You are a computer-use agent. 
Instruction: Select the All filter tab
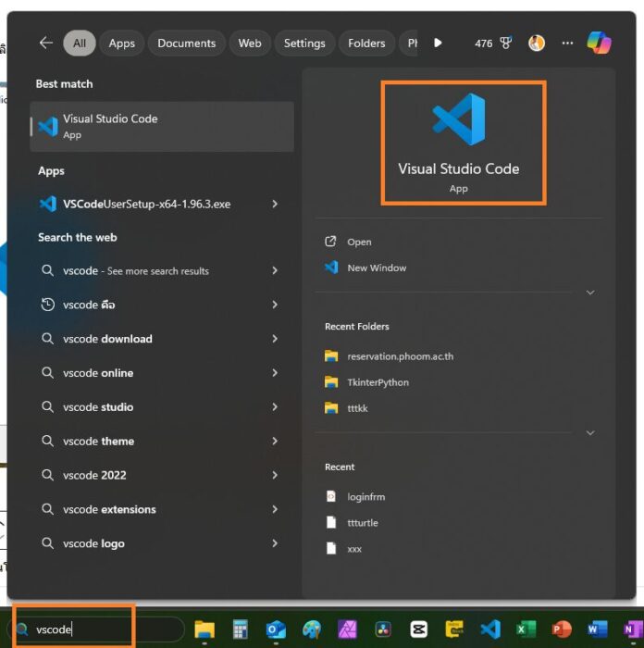(x=80, y=43)
